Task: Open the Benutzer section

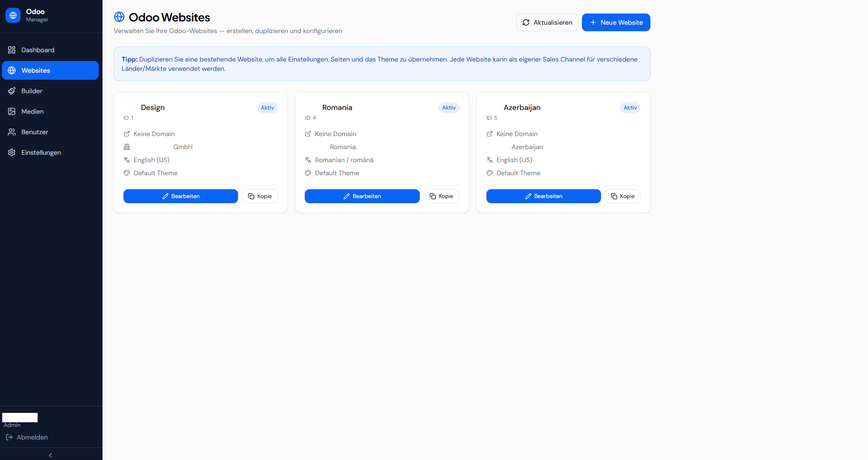Action: (x=50, y=132)
